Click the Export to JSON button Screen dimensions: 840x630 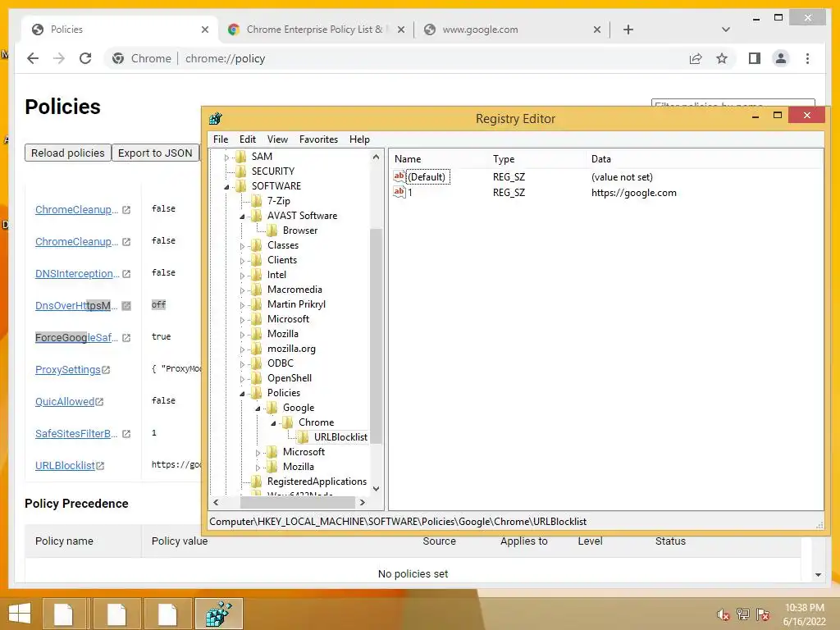click(155, 153)
